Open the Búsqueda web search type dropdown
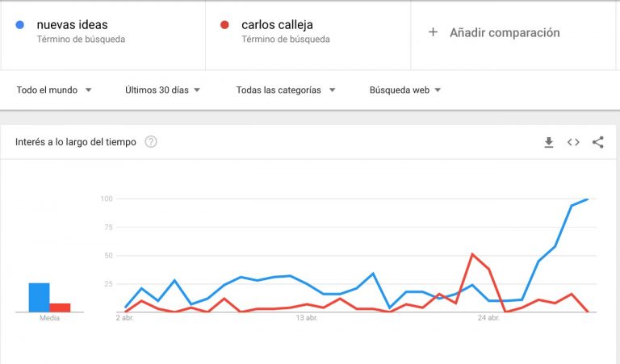The width and height of the screenshot is (620, 364). point(405,90)
